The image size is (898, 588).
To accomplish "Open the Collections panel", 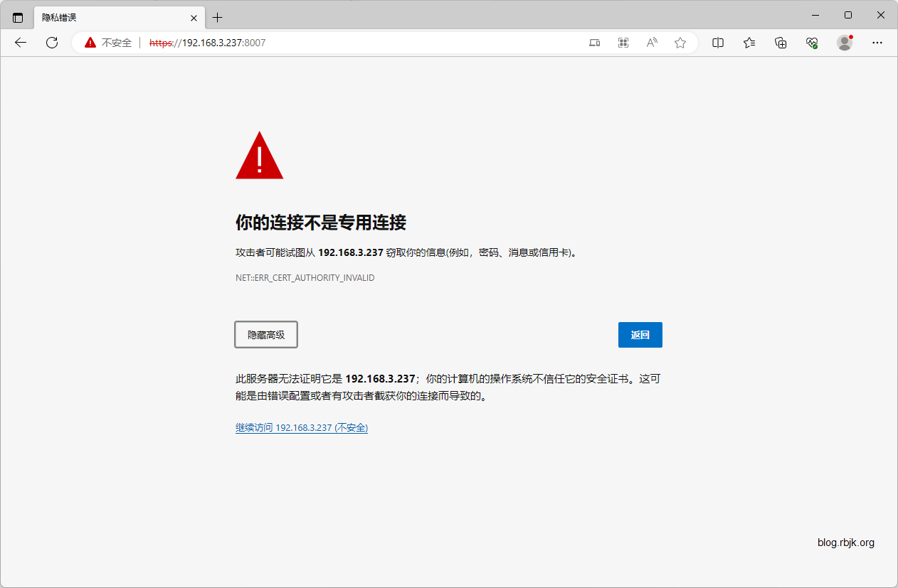I will coord(781,43).
